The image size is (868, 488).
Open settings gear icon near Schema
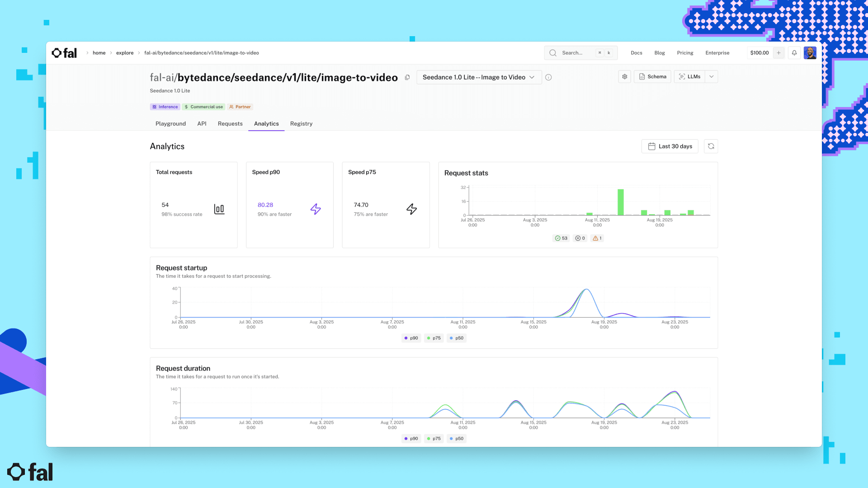click(x=624, y=77)
